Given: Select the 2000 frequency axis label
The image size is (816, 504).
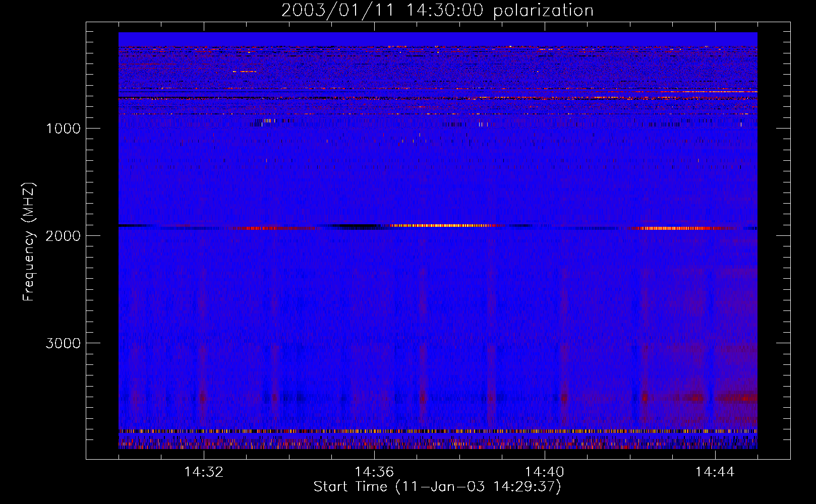Looking at the screenshot, I should (63, 236).
